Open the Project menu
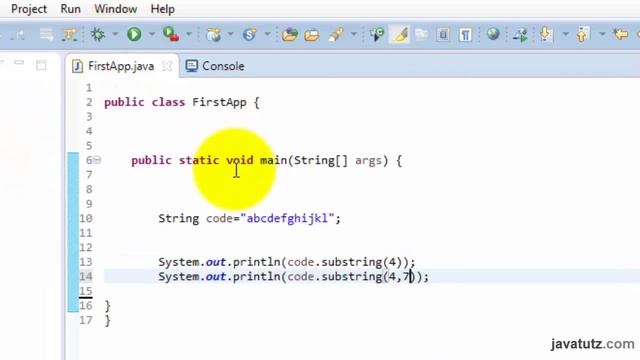The image size is (640, 360). 29,9
